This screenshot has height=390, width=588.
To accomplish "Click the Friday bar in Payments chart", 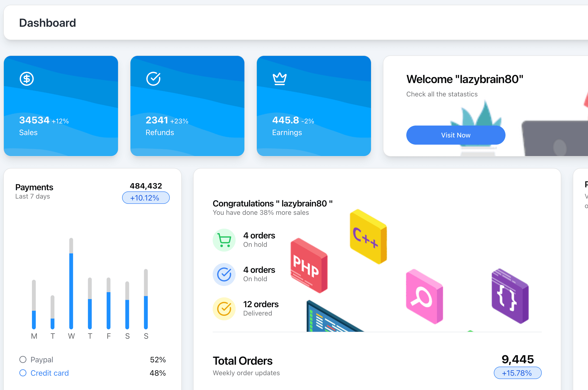I will pos(108,303).
